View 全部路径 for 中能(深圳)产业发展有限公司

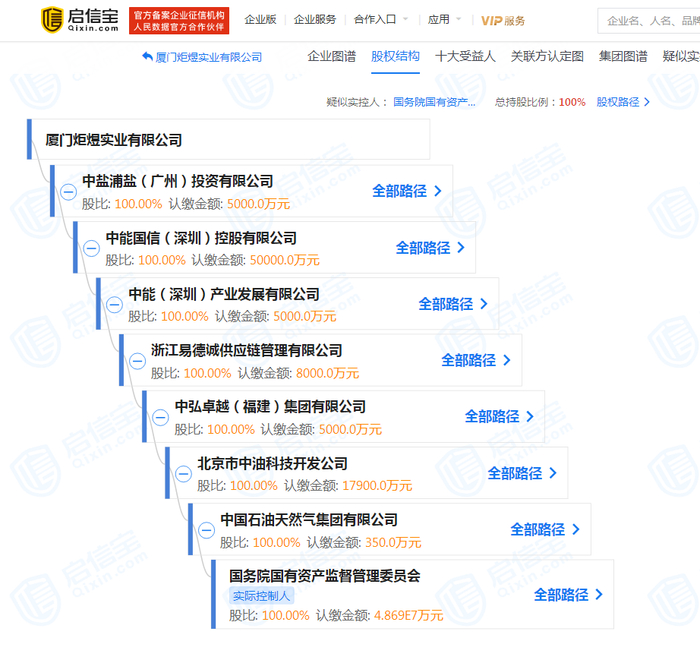click(453, 304)
